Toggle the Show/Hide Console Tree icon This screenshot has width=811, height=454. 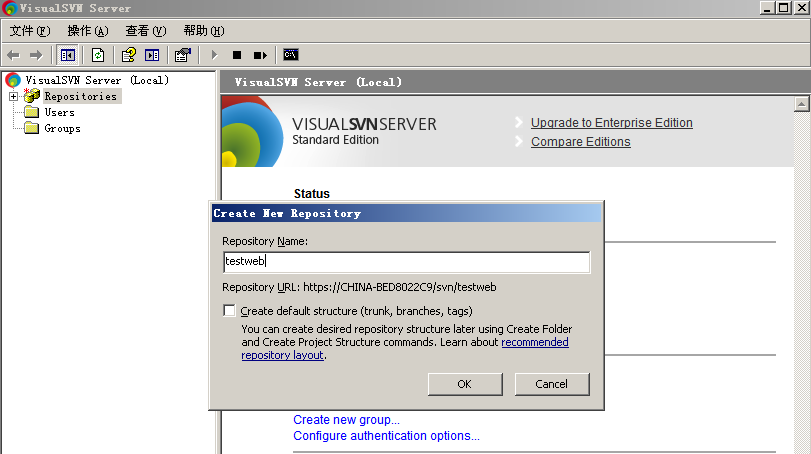click(68, 55)
